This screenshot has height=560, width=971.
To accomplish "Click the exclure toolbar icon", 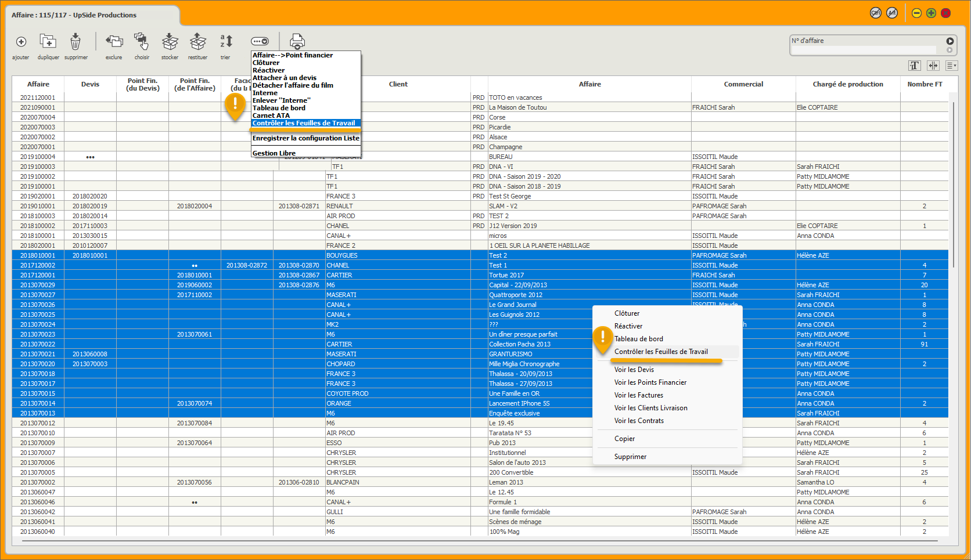I will coord(114,42).
